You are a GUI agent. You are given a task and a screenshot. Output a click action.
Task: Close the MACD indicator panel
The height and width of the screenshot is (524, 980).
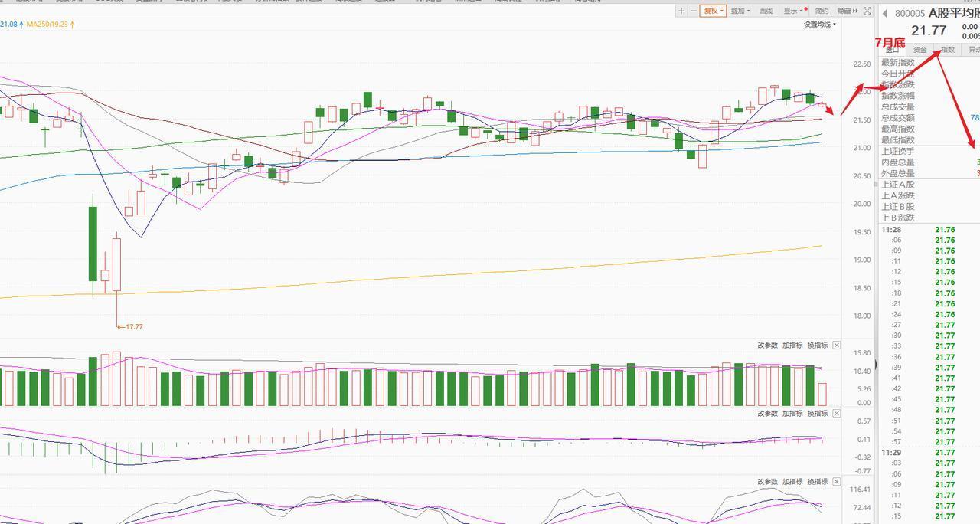tap(837, 414)
